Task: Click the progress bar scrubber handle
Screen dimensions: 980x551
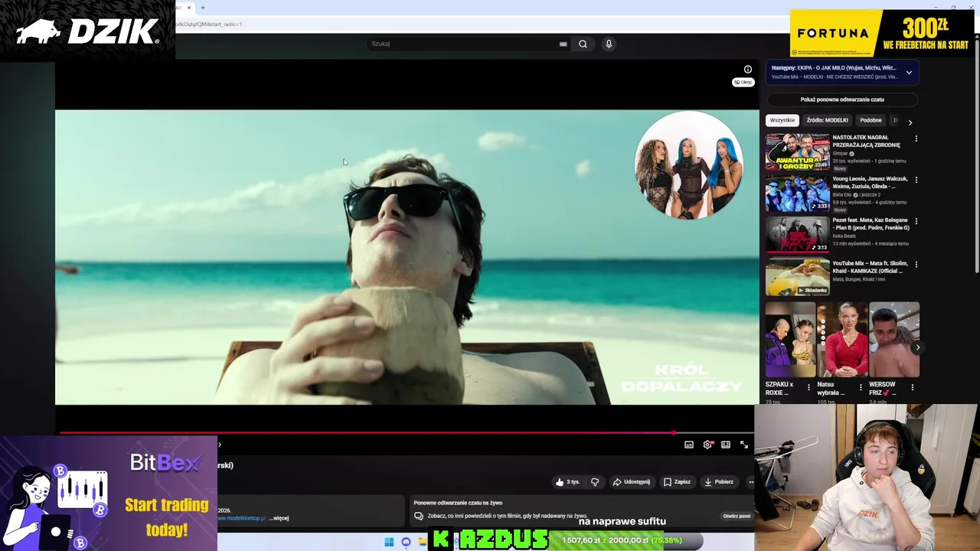Action: pos(675,433)
